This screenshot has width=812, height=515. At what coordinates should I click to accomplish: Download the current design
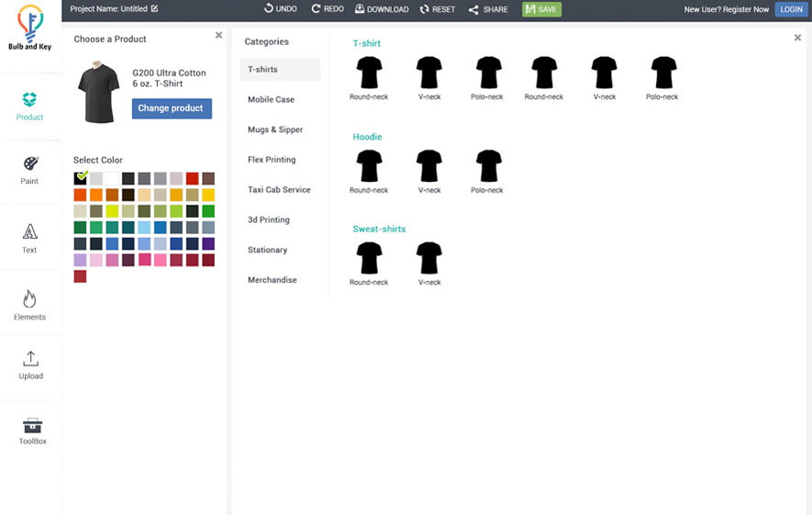pyautogui.click(x=382, y=9)
